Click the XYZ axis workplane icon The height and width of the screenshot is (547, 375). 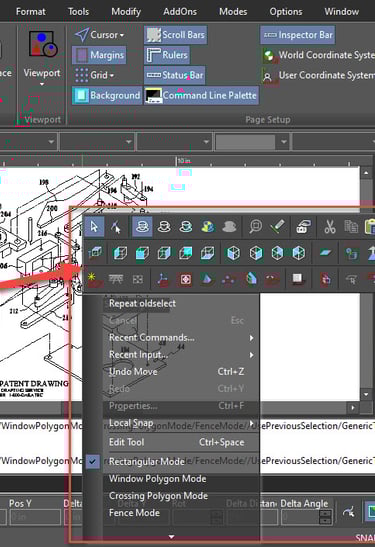point(163,279)
